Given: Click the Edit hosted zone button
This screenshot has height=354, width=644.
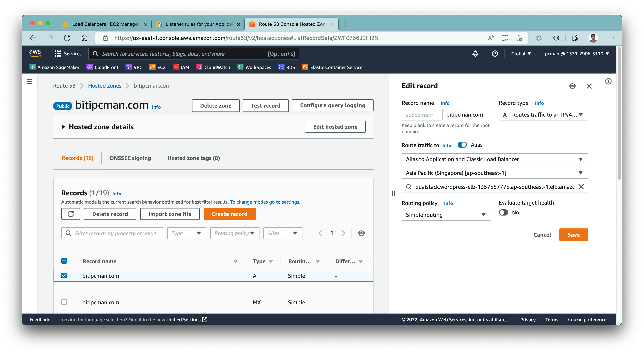Looking at the screenshot, I should 335,127.
